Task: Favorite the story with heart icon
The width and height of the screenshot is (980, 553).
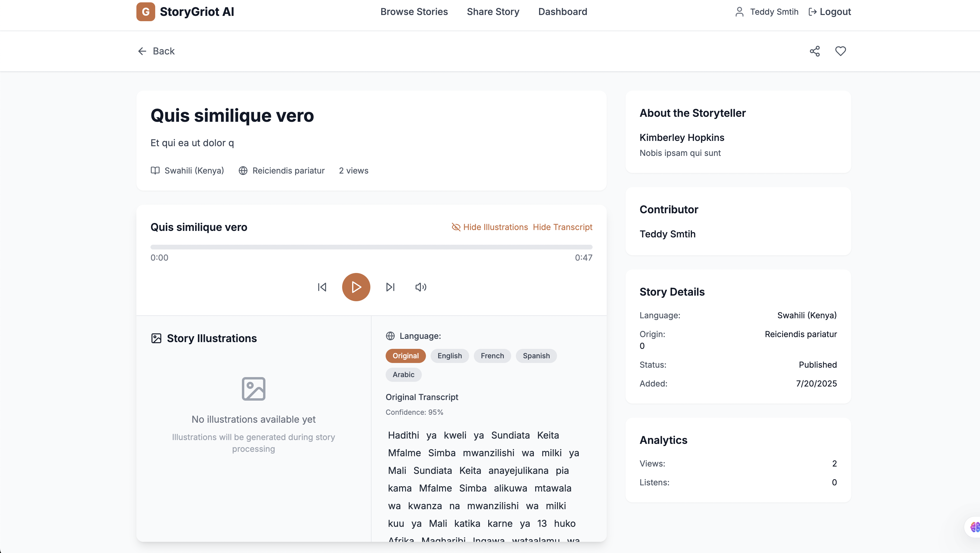Action: pos(840,51)
